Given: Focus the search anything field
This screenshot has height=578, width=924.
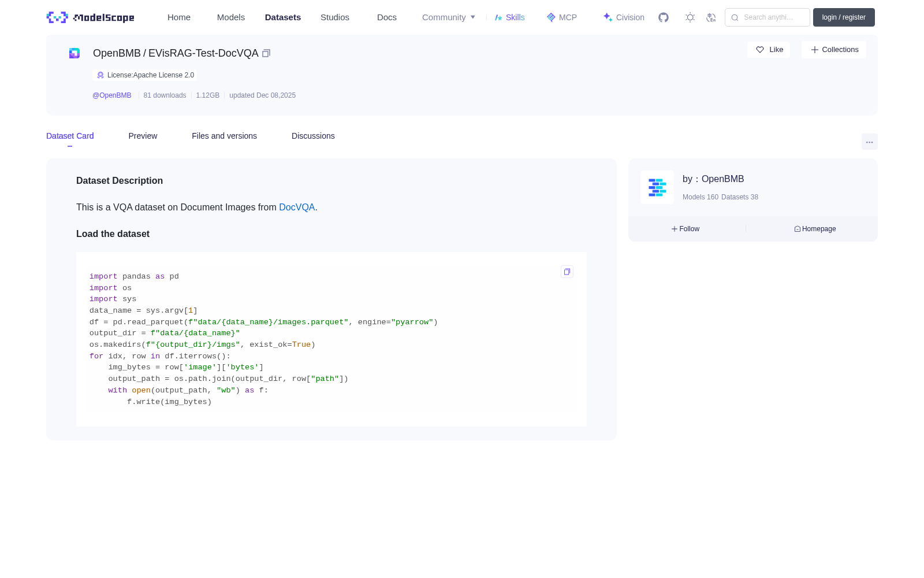Looking at the screenshot, I should click(x=767, y=17).
